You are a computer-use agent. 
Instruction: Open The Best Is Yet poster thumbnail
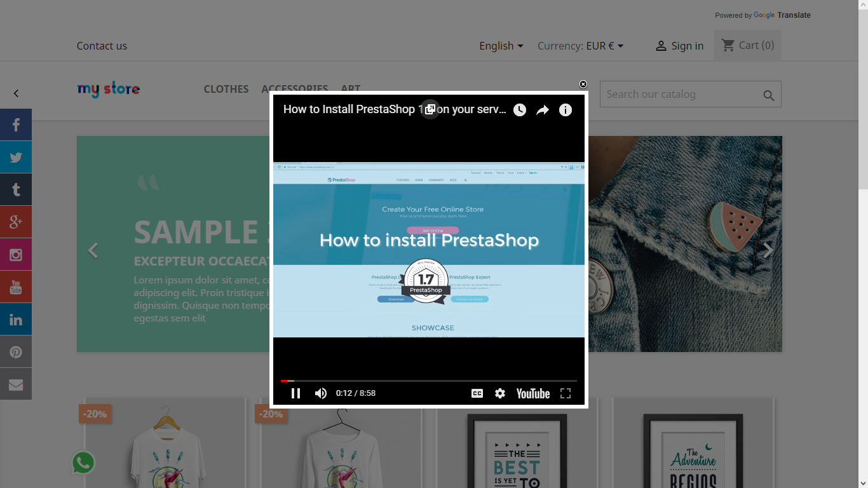517,443
